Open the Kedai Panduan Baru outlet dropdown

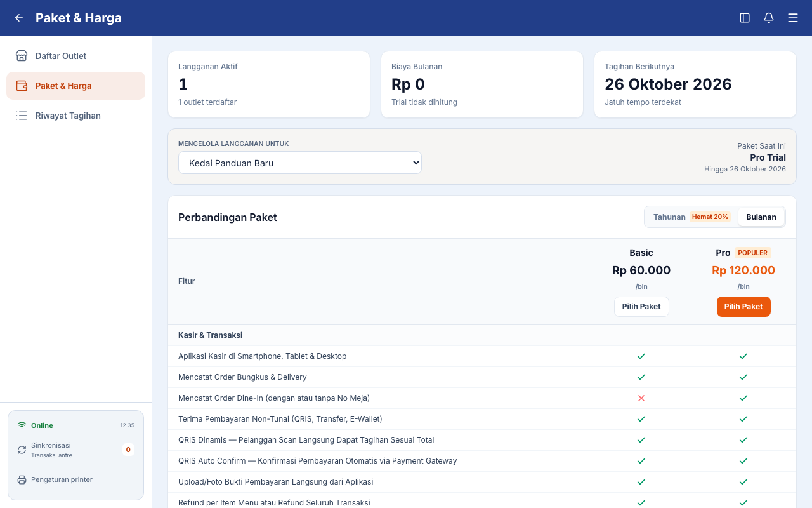click(300, 163)
